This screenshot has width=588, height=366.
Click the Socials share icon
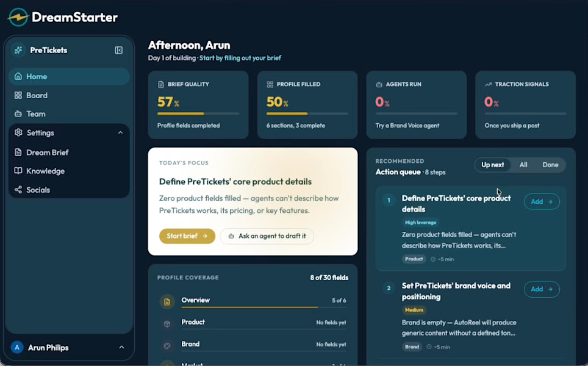coord(18,190)
